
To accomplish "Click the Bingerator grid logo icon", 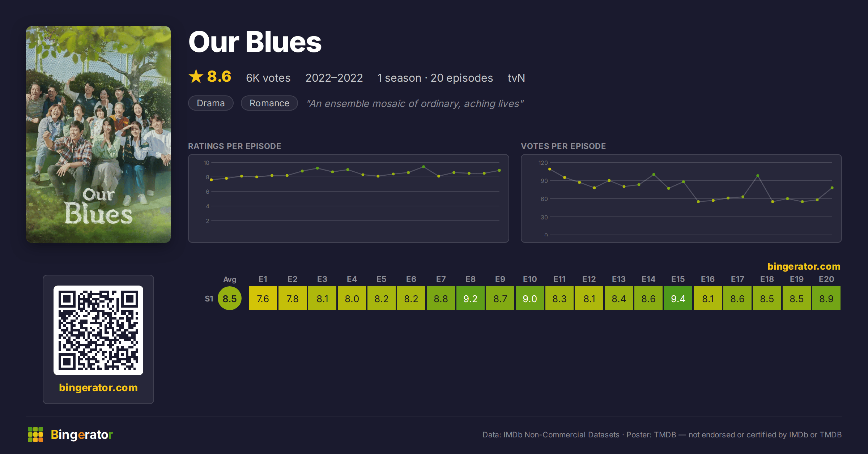I will coord(35,434).
